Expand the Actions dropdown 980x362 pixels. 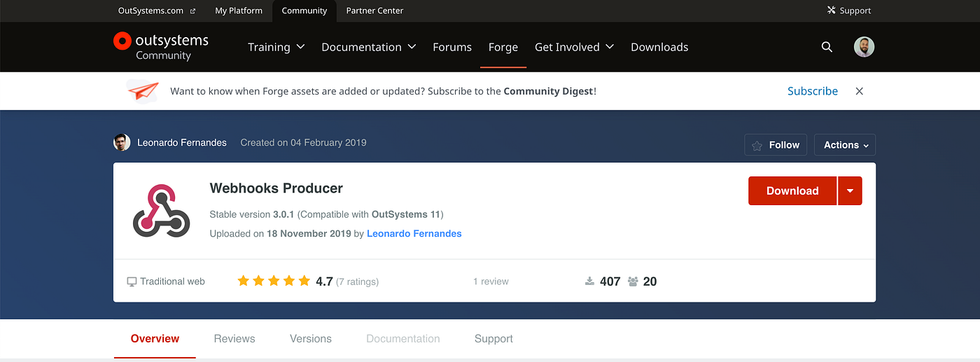[x=845, y=145]
